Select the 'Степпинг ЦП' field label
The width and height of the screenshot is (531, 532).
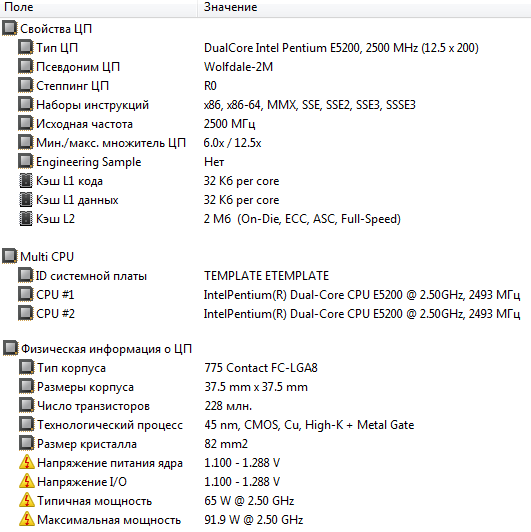click(73, 86)
